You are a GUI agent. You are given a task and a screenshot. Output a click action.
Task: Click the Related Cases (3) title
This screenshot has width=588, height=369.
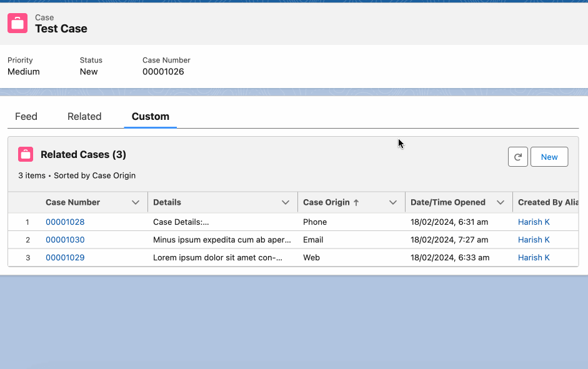click(83, 154)
